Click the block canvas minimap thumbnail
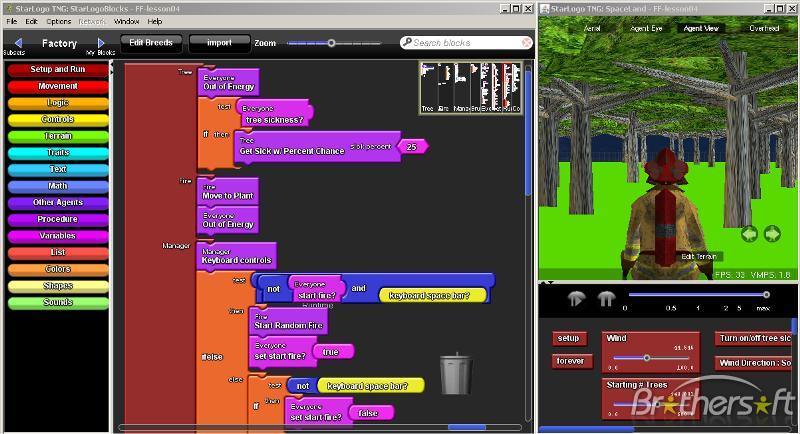The image size is (800, 434). [x=470, y=88]
